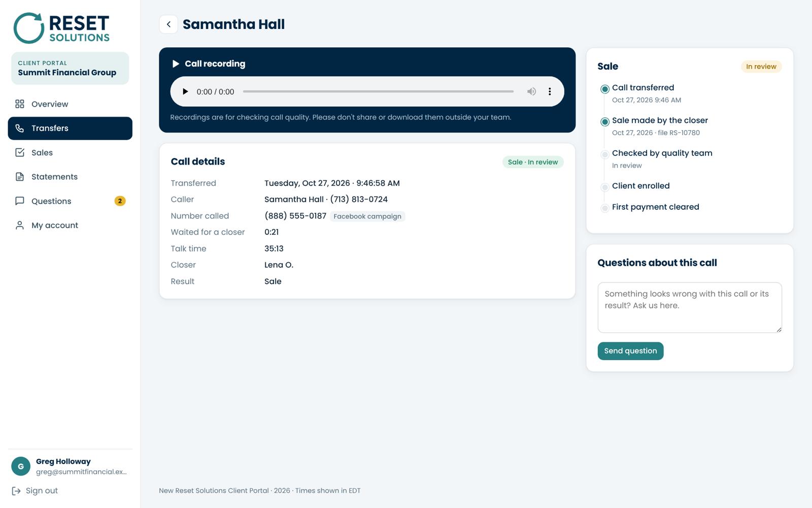Click the number called (888) 555-0187
The width and height of the screenshot is (812, 508).
(x=295, y=216)
